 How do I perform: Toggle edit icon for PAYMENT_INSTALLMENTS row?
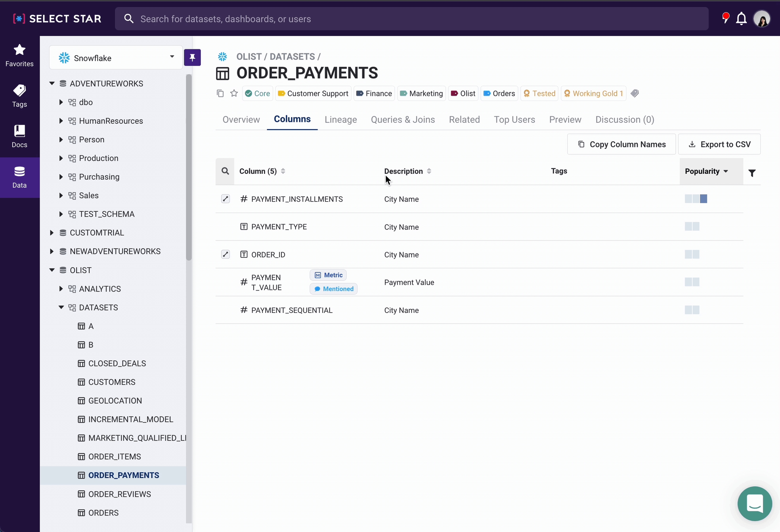tap(225, 199)
